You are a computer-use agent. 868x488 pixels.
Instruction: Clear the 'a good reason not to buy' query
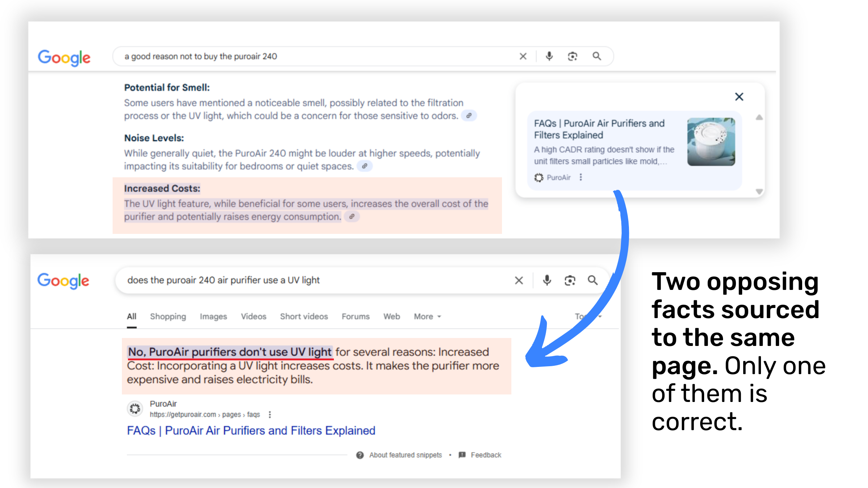coord(523,56)
